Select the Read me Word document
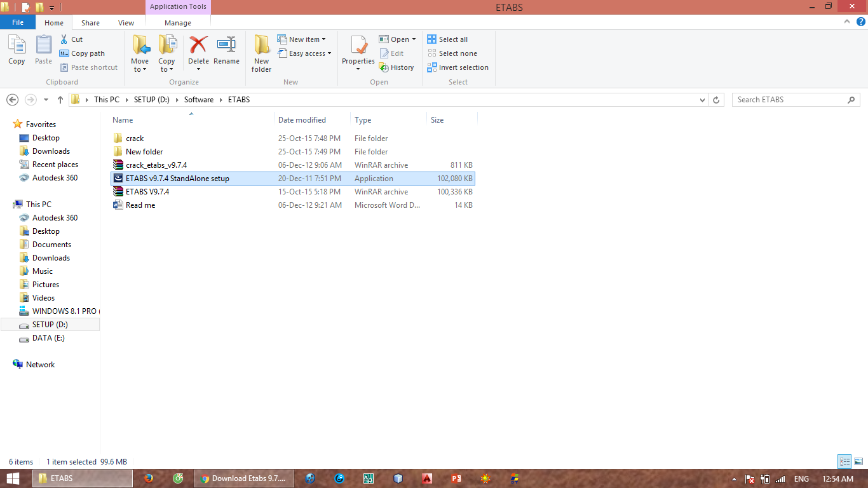Screen dimensions: 868x488 (x=293, y=205)
